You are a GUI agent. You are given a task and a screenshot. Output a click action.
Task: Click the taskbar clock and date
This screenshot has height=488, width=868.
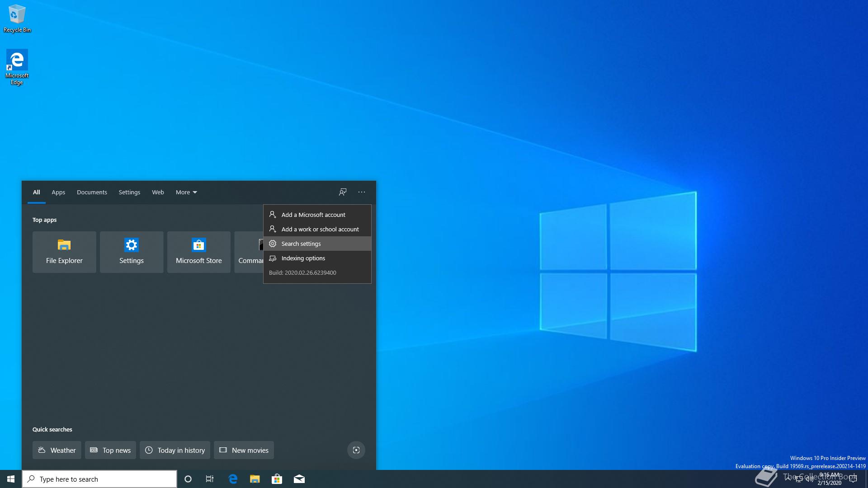(829, 479)
